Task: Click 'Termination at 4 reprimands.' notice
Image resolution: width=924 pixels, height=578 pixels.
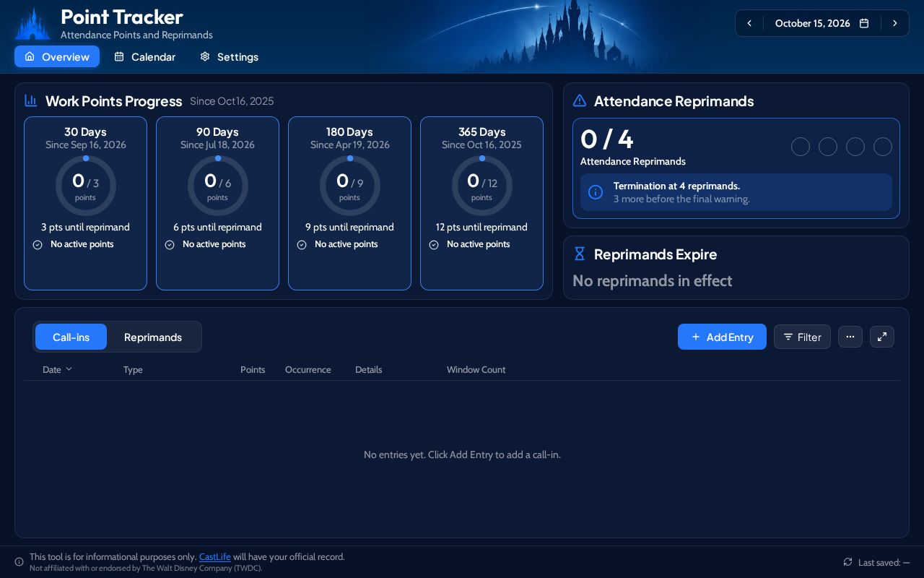Action: pyautogui.click(x=676, y=186)
